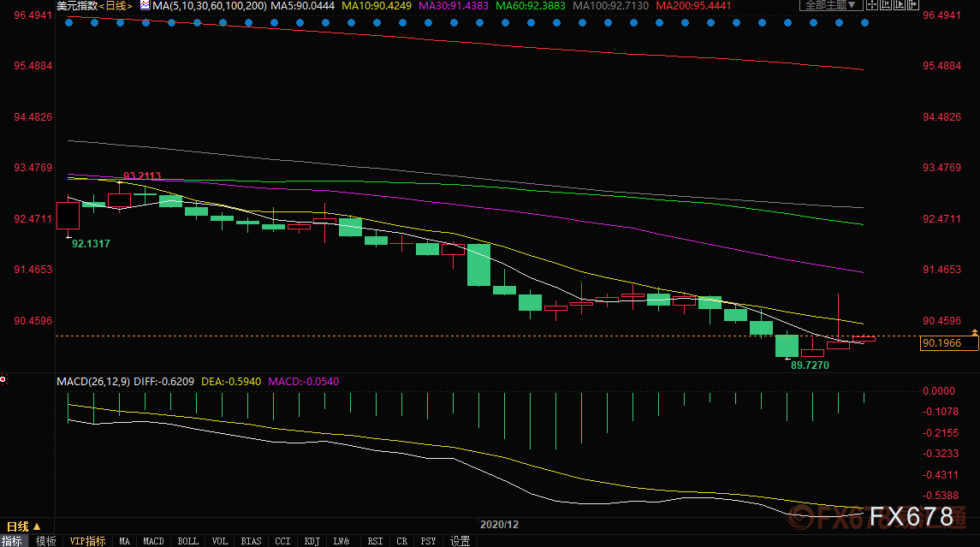Click the red marker icon at left edge
The height and width of the screenshot is (547, 980).
point(3,378)
